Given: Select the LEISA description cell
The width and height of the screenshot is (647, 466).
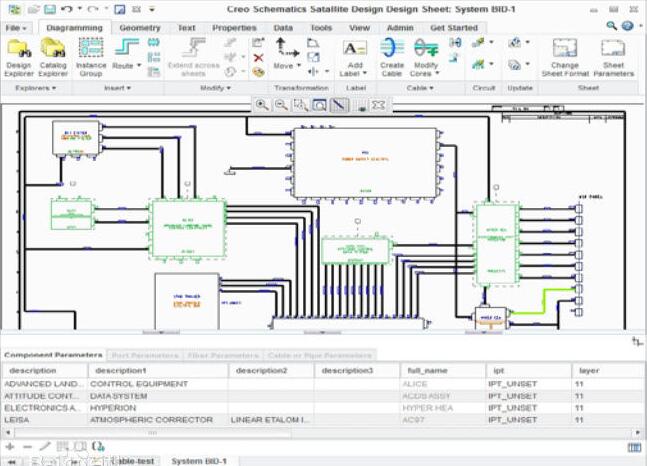Looking at the screenshot, I should 45,420.
